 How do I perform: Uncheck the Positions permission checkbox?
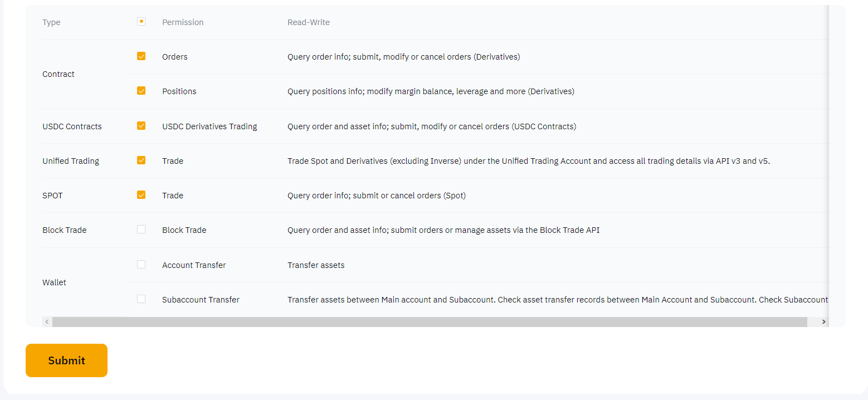142,91
